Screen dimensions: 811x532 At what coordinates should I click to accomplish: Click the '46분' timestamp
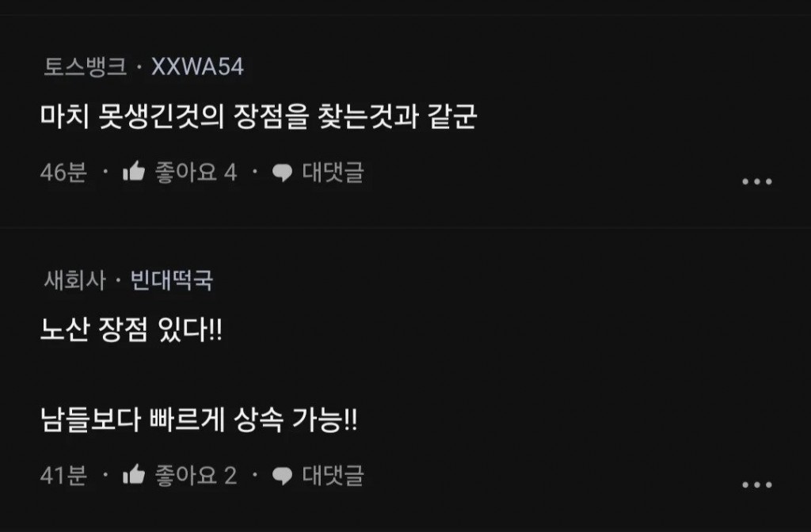point(63,172)
